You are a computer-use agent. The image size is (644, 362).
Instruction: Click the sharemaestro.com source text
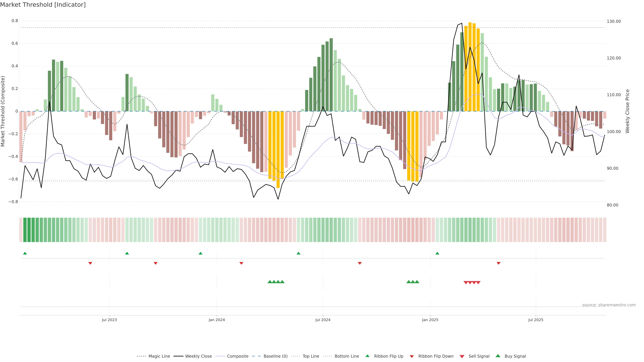click(x=609, y=305)
